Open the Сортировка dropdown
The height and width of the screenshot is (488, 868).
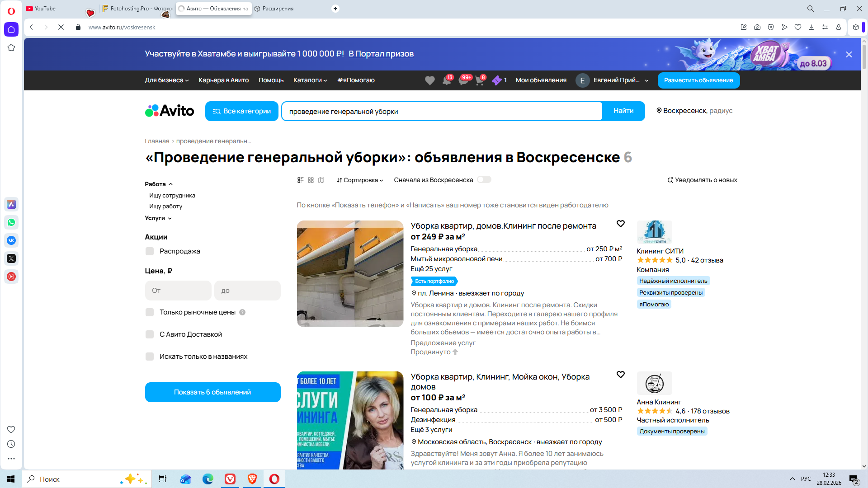coord(359,180)
